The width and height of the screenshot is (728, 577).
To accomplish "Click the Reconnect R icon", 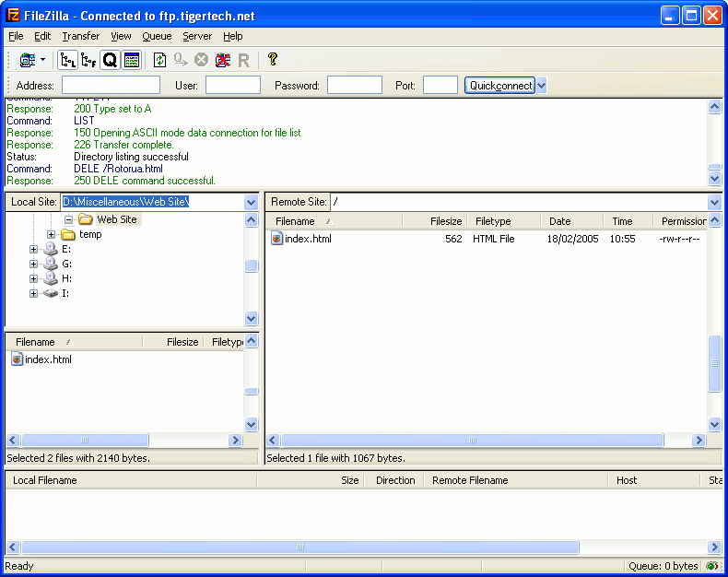I will point(244,60).
